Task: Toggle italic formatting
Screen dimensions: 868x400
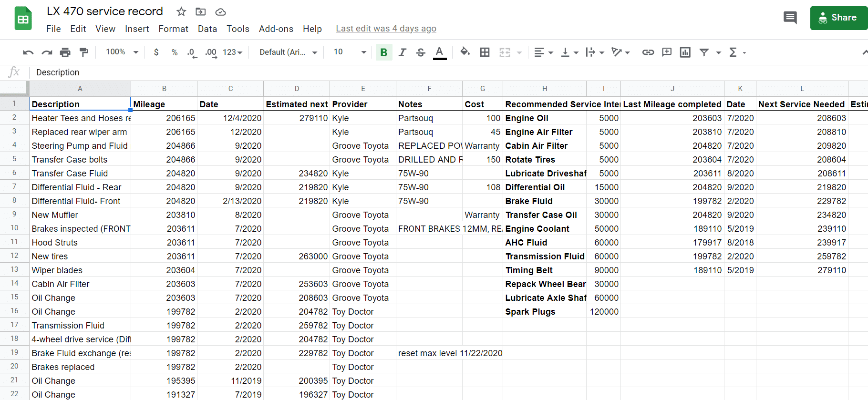Action: coord(403,52)
